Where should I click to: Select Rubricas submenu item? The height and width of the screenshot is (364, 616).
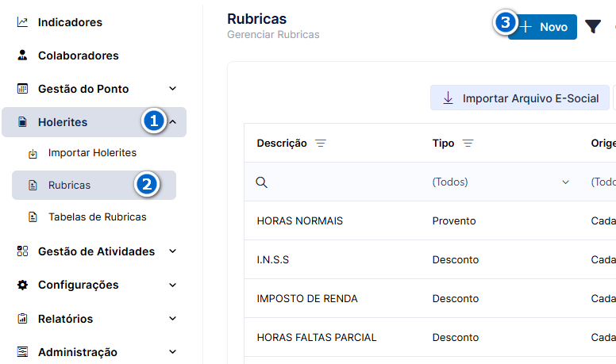tap(94, 185)
